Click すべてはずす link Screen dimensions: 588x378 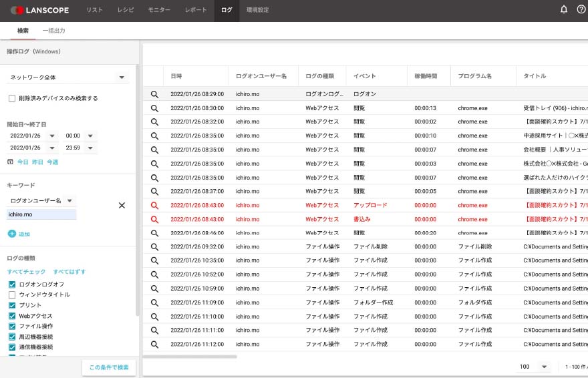pyautogui.click(x=69, y=272)
